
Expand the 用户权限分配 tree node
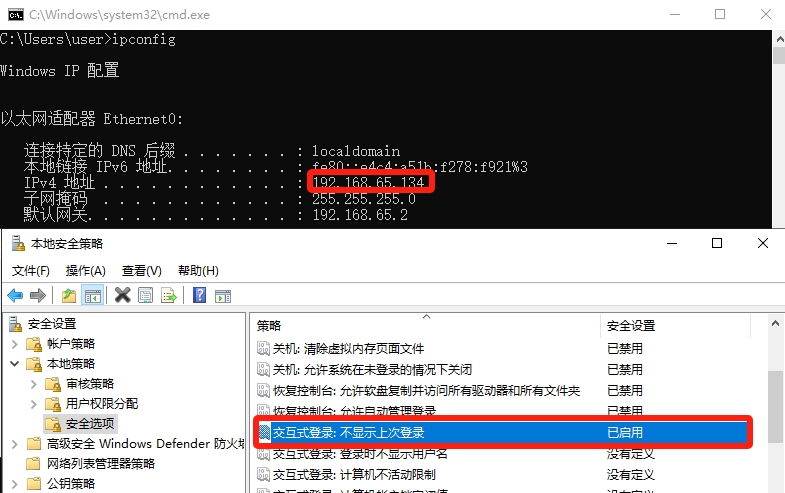pyautogui.click(x=34, y=404)
